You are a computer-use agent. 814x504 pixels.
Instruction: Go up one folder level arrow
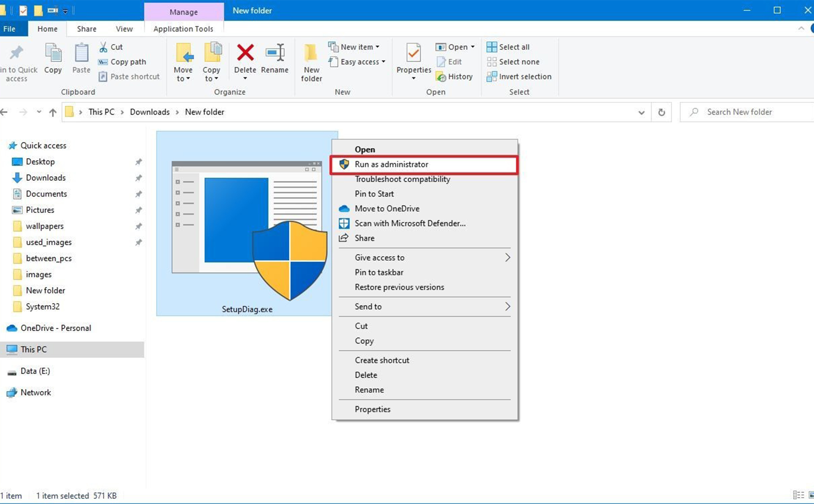pos(52,112)
